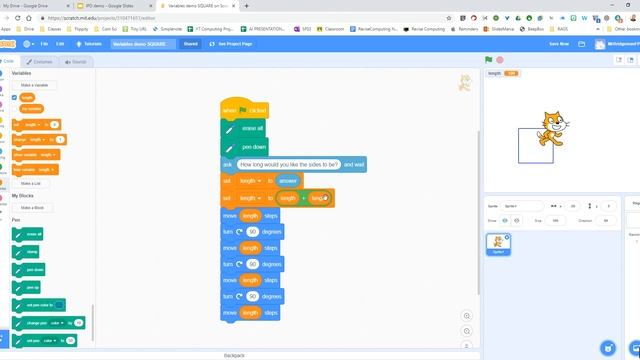640x360 pixels.
Task: Click the Choose a Sprite cat button
Action: tap(608, 348)
